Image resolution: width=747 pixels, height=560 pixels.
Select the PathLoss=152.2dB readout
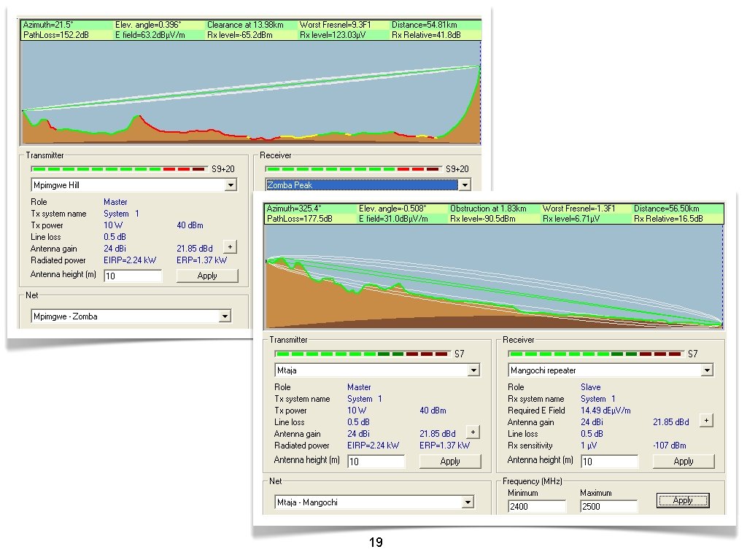[x=56, y=35]
